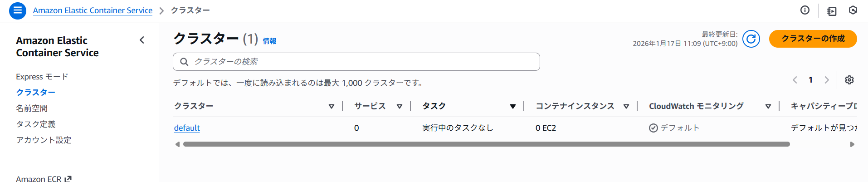The height and width of the screenshot is (182, 868).
Task: Sort by サービス column arrow
Action: [400, 106]
